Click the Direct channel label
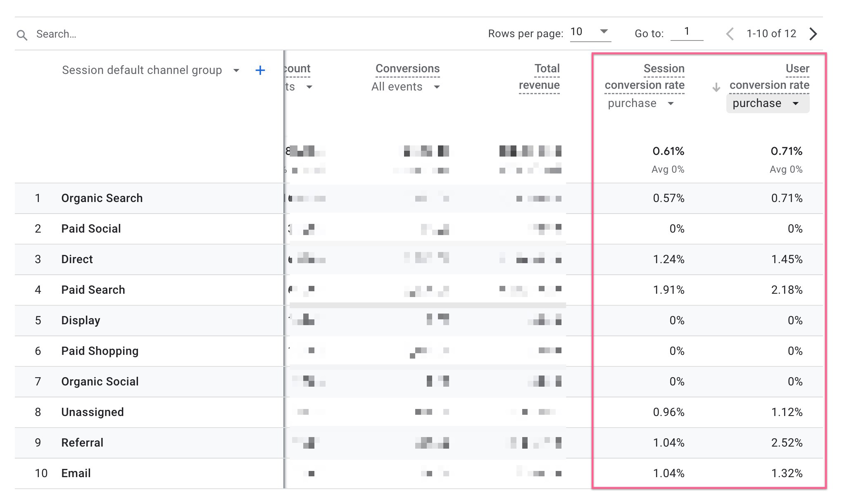Screen dimensions: 842x504 point(77,259)
